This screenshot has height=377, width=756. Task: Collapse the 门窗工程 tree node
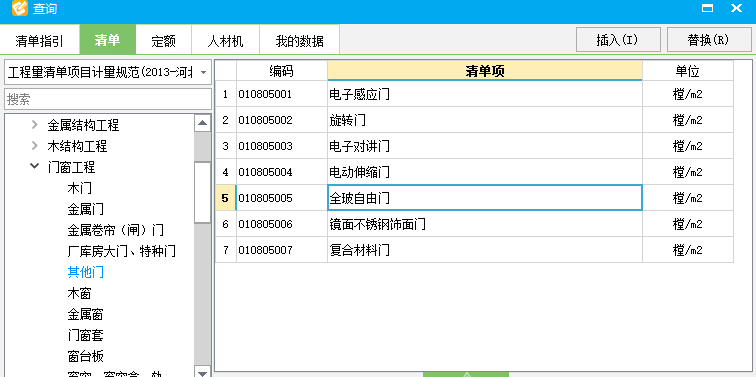coord(34,166)
